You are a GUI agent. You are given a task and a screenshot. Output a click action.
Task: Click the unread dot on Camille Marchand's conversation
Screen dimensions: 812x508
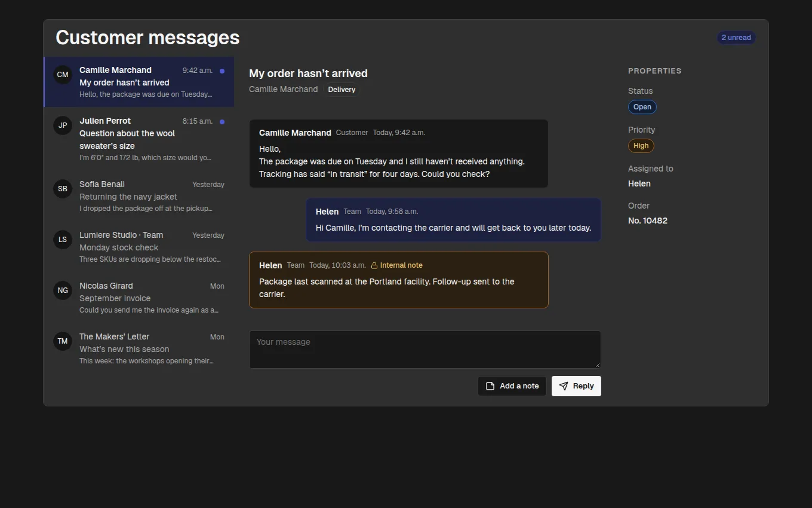(x=222, y=71)
